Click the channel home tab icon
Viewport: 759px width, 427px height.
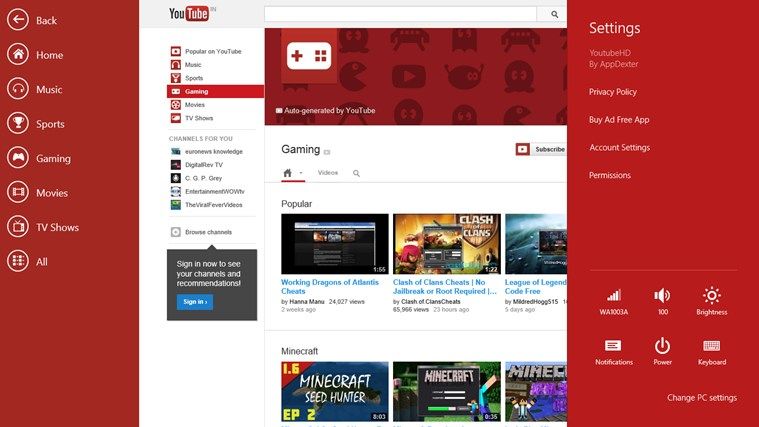(x=288, y=173)
